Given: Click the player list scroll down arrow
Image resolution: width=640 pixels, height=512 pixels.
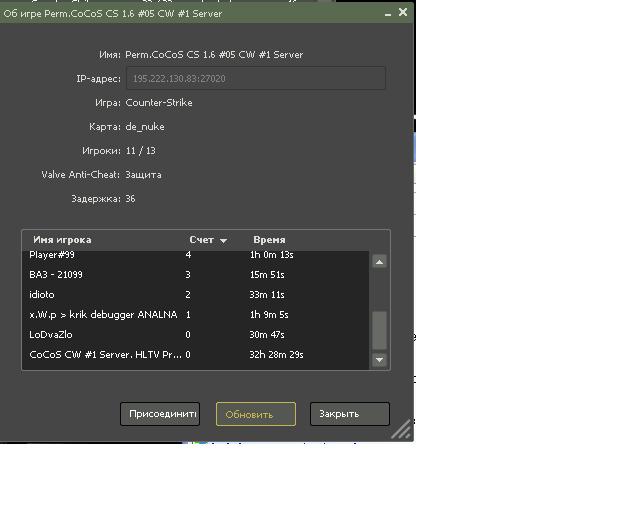Looking at the screenshot, I should point(379,360).
